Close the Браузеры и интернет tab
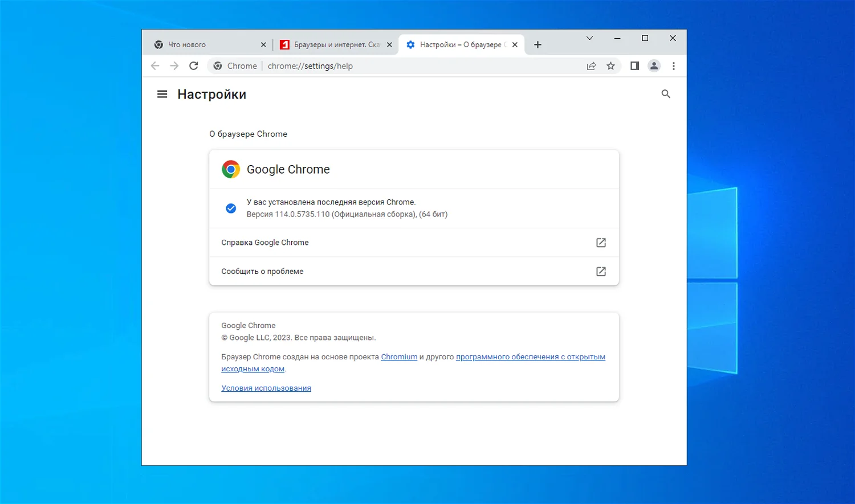Image resolution: width=855 pixels, height=504 pixels. (x=389, y=44)
